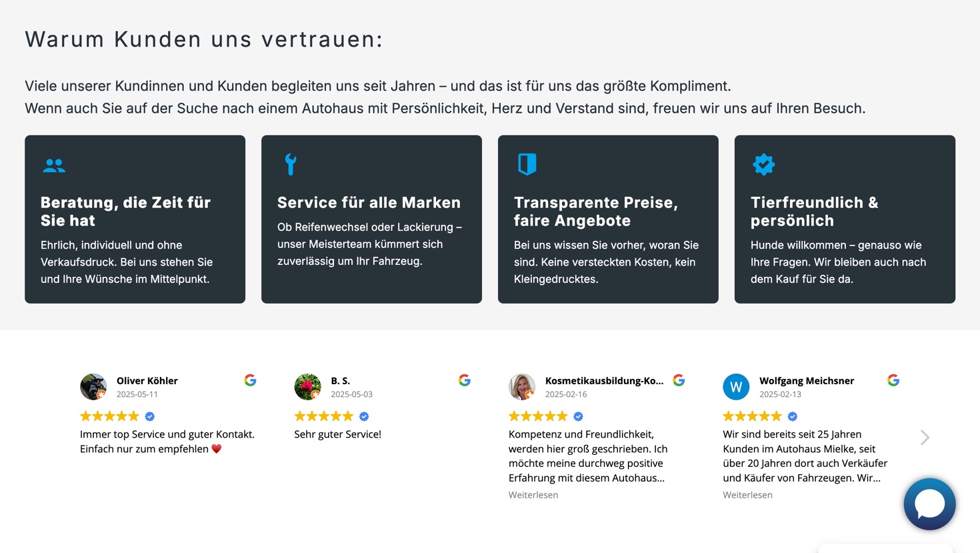Expand Wolfgang Meichsner review via Weiterlesen
The width and height of the screenshot is (980, 553).
(x=747, y=495)
